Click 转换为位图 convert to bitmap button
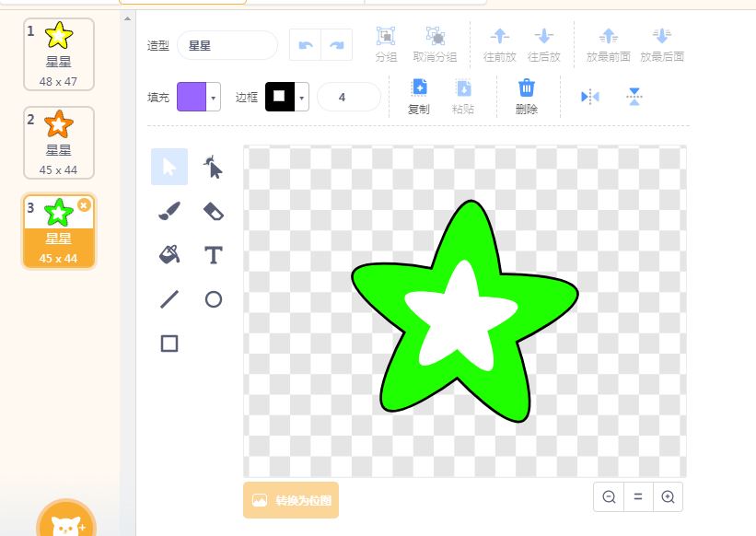Image resolution: width=756 pixels, height=536 pixels. [x=291, y=500]
